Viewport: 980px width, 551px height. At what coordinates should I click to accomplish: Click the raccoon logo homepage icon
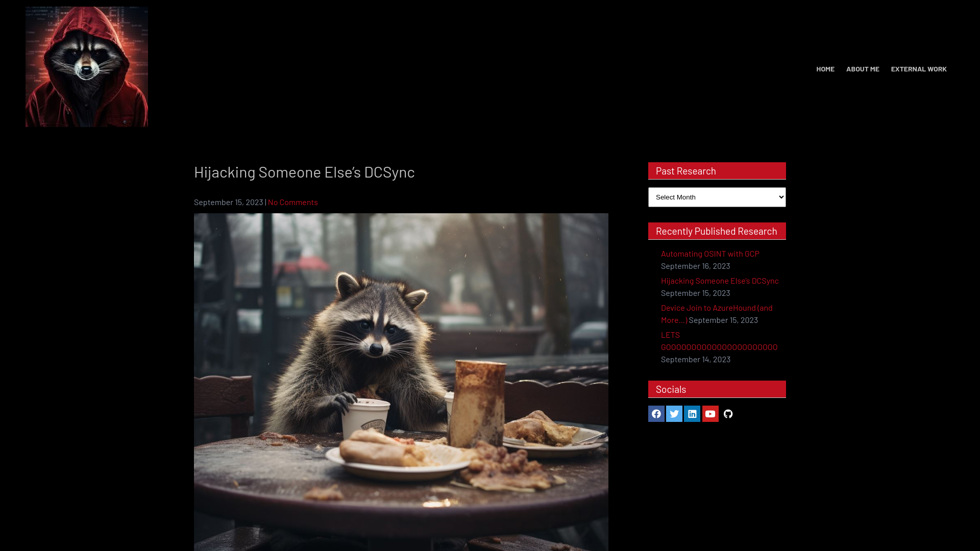[86, 66]
